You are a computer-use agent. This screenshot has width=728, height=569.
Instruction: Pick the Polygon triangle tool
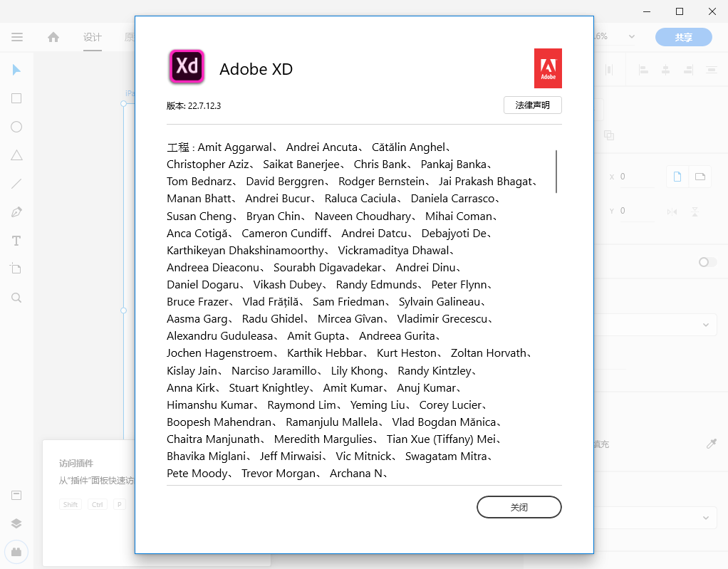(x=16, y=155)
